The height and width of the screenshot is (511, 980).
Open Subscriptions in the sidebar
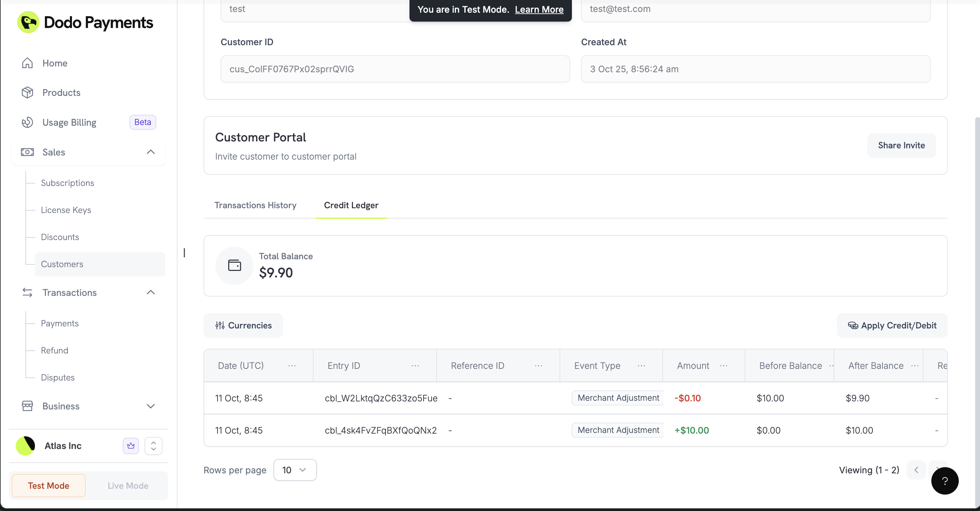click(x=68, y=183)
